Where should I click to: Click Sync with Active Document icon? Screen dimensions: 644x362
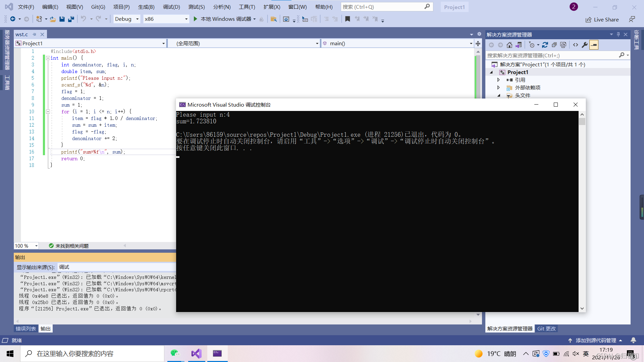coord(545,45)
